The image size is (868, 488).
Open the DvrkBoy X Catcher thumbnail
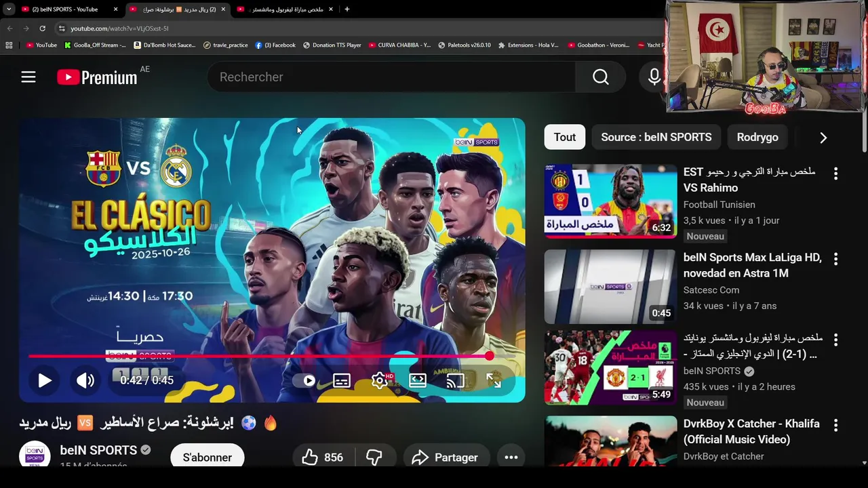[610, 441]
